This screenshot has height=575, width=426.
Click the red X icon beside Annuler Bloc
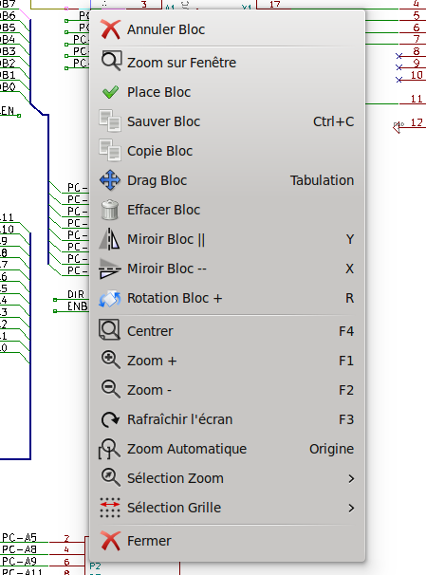(110, 29)
